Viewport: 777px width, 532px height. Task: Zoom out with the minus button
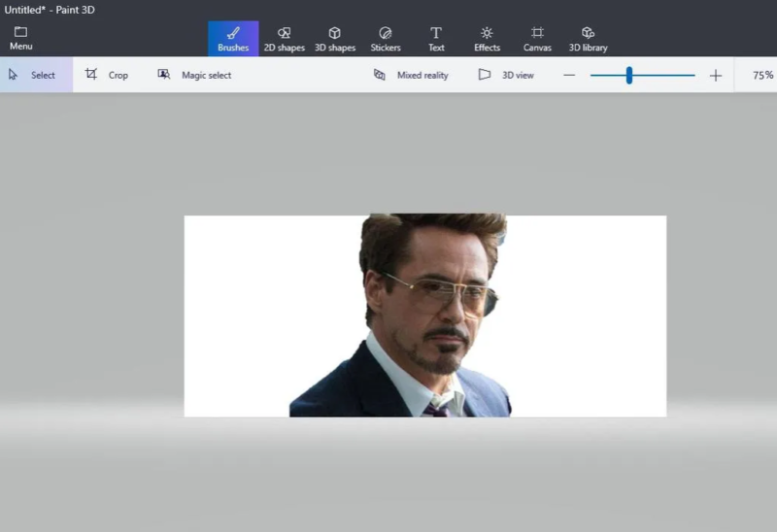coord(569,76)
